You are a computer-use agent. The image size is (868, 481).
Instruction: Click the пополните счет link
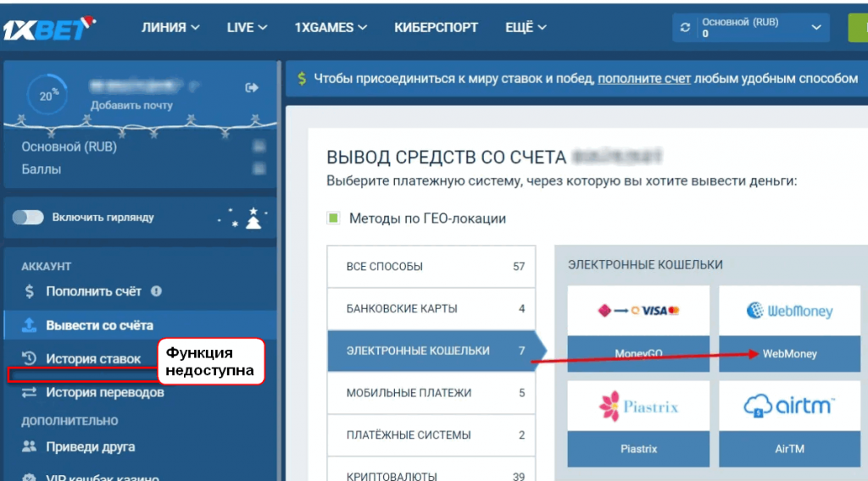(644, 78)
